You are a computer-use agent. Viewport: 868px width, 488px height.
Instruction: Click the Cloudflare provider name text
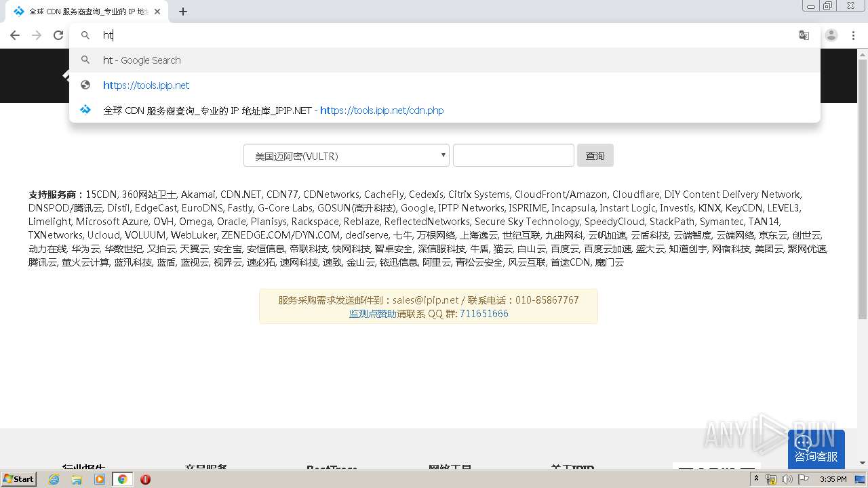635,195
